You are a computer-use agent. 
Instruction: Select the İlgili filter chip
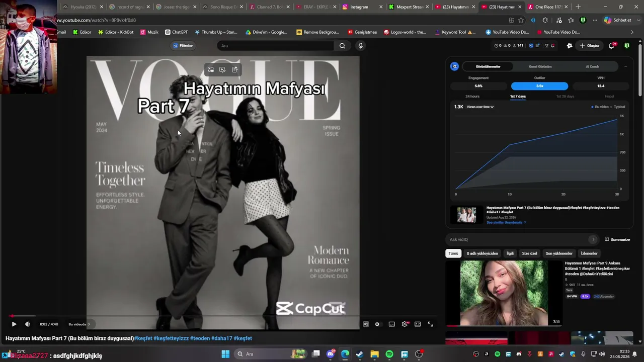tap(510, 253)
